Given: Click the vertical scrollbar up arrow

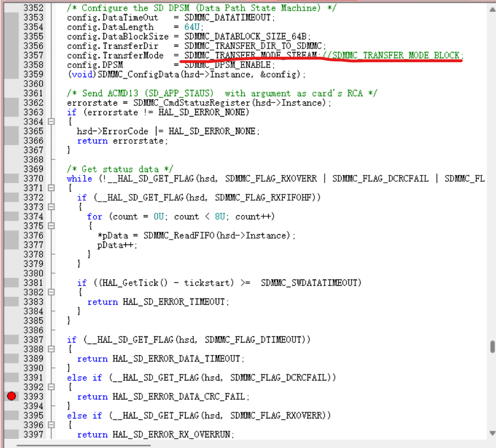Looking at the screenshot, I should pyautogui.click(x=492, y=9).
